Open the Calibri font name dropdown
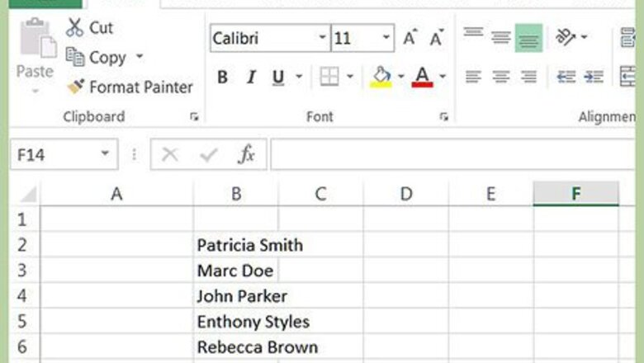The width and height of the screenshot is (644, 363). (321, 38)
